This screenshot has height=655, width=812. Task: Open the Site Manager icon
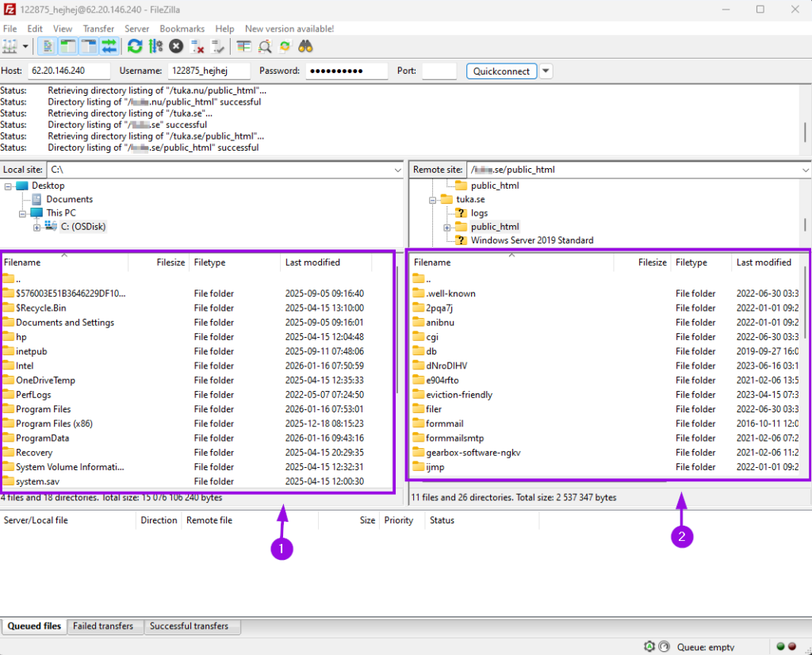[10, 47]
